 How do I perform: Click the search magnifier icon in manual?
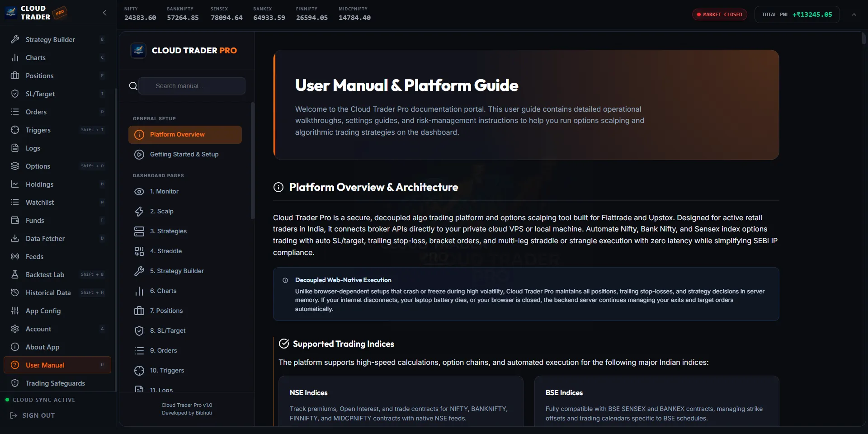133,86
